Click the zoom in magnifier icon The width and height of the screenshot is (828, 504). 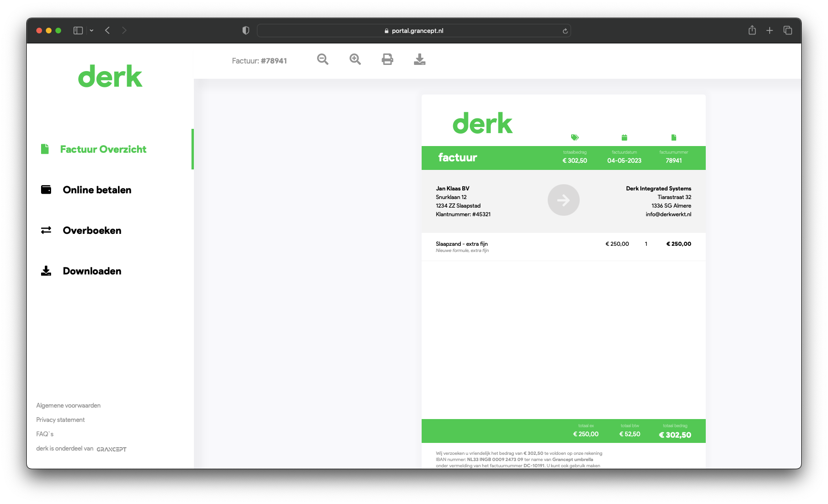click(355, 59)
